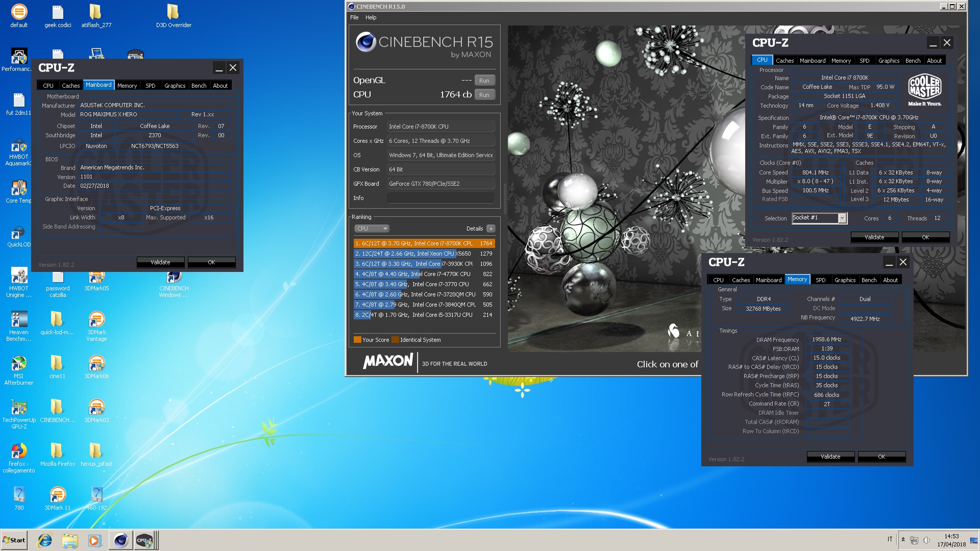Launch MSI Afterburner desktop icon

(19, 370)
